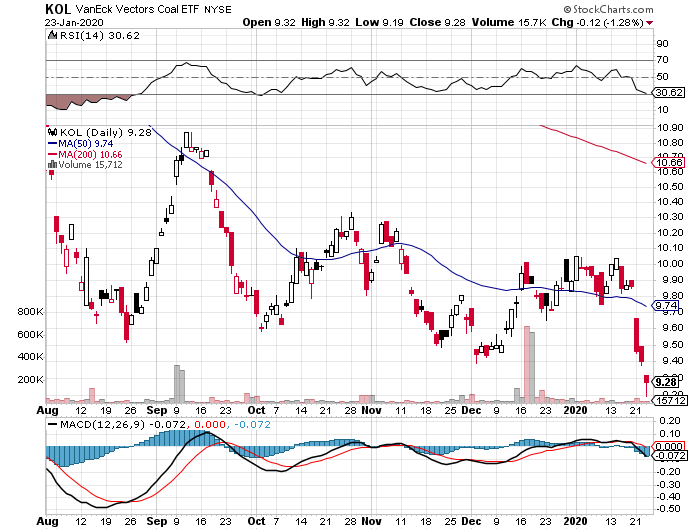Click 'Oct' on the price panel date axis
The height and width of the screenshot is (530, 700).
pos(256,410)
